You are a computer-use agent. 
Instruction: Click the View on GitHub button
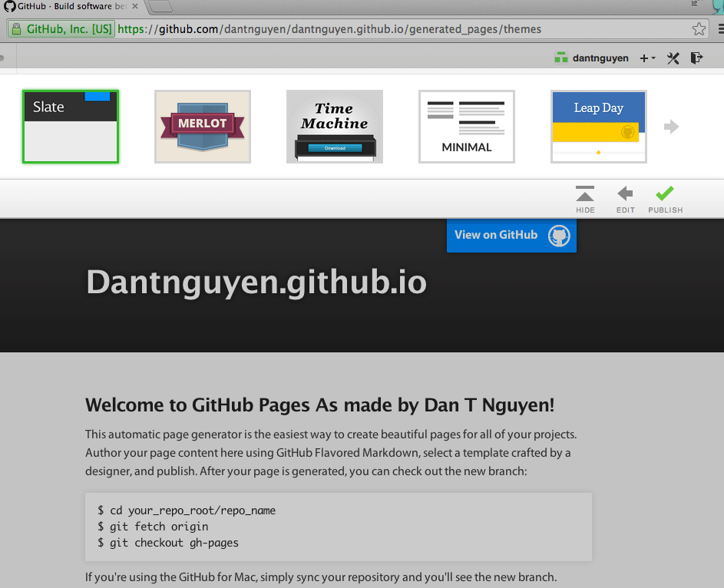[511, 236]
